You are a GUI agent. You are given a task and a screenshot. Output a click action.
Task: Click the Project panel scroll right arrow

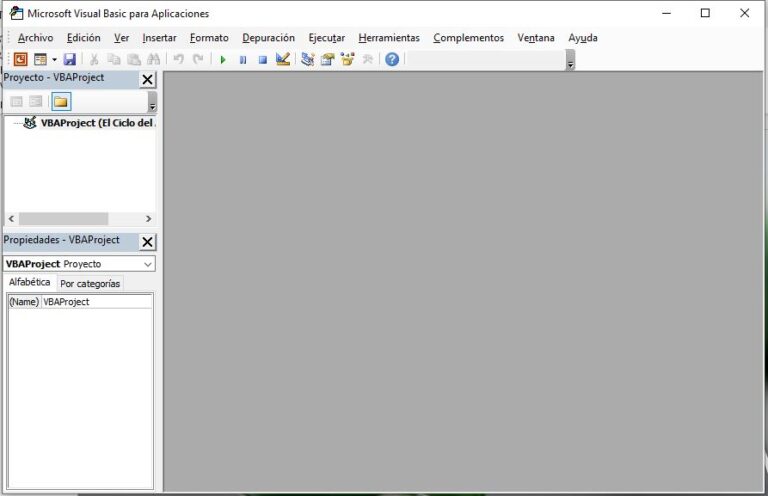click(148, 219)
